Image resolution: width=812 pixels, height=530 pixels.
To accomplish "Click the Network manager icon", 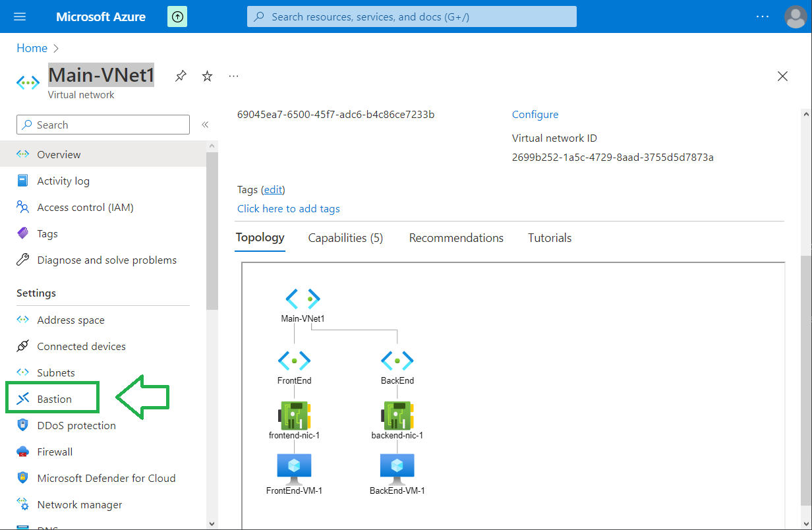I will (23, 504).
